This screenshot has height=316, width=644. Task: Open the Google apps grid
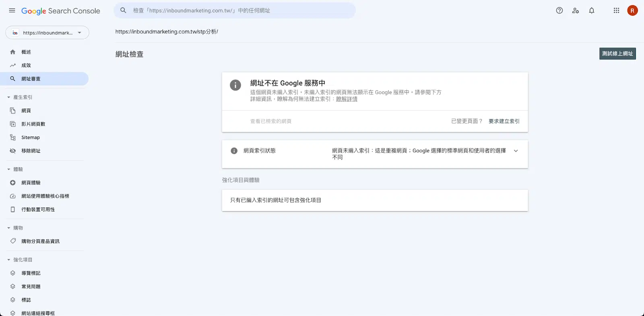coord(616,10)
